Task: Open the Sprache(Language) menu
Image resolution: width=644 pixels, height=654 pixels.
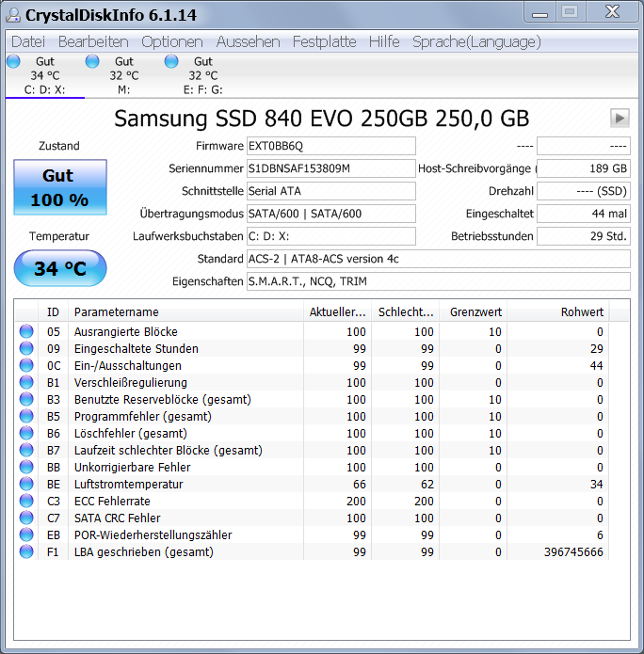Action: coord(476,41)
